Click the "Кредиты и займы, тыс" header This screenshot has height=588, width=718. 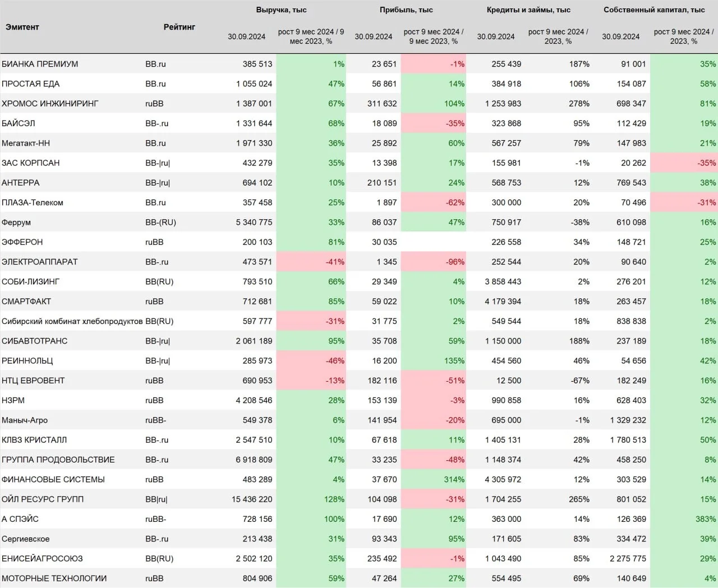528,10
